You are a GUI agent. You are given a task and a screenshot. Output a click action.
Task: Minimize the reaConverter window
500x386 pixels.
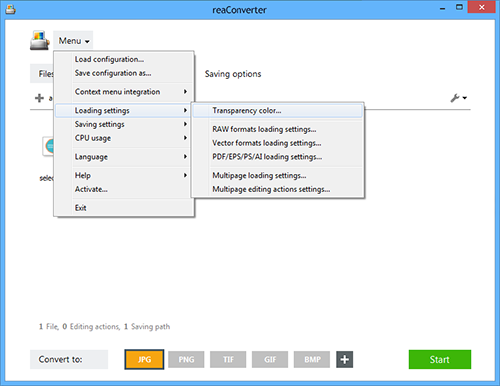click(x=442, y=8)
